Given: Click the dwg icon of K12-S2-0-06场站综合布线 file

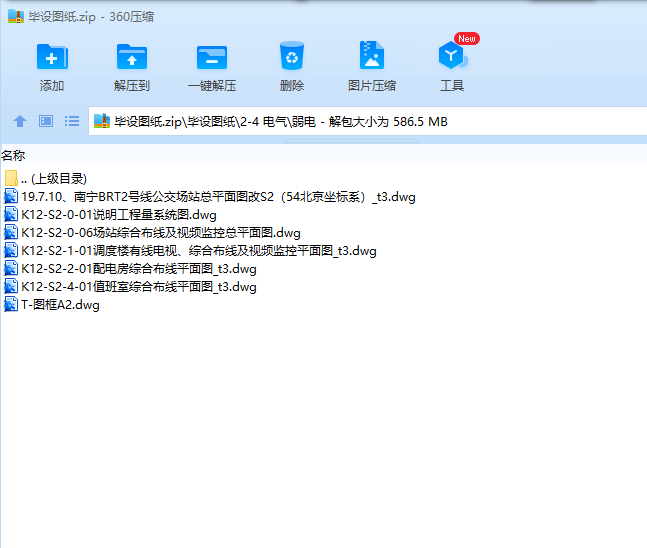Looking at the screenshot, I should click(x=11, y=232).
